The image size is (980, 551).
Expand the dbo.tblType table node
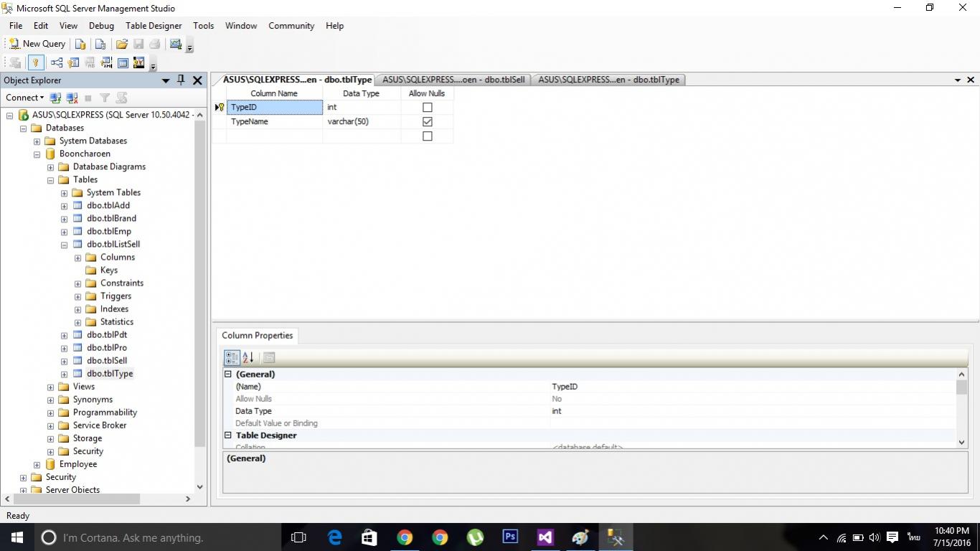coord(65,374)
